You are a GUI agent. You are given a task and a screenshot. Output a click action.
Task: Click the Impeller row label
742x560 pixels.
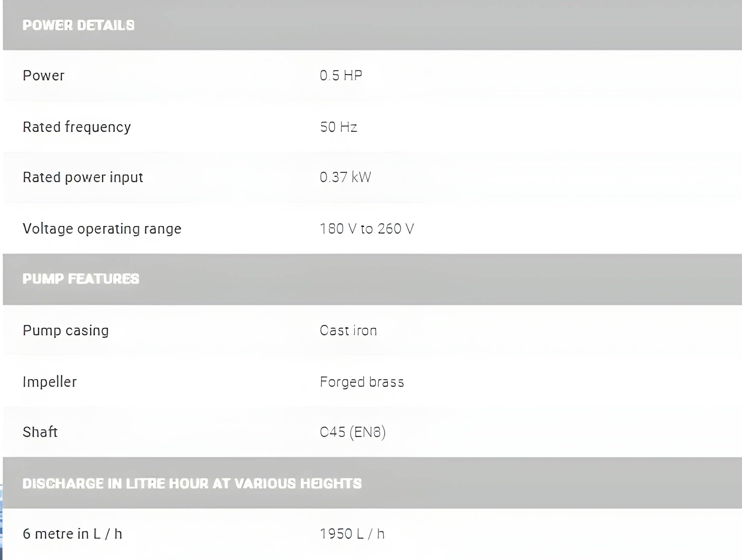click(50, 382)
